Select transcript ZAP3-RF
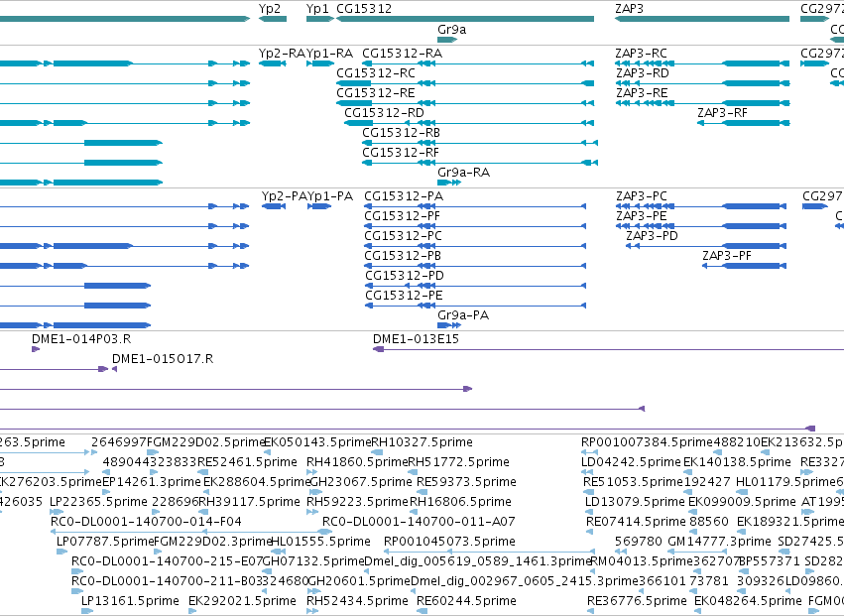Viewport: 844px width, 616px height. [x=722, y=113]
